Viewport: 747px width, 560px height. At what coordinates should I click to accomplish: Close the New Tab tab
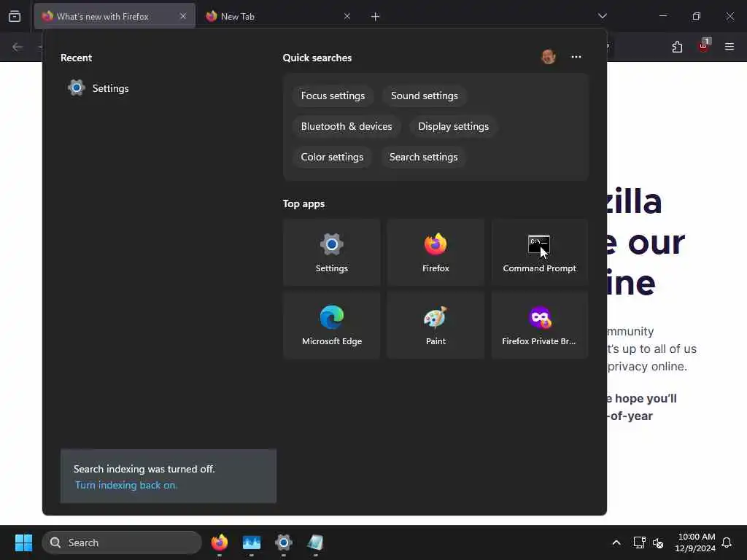pyautogui.click(x=347, y=16)
